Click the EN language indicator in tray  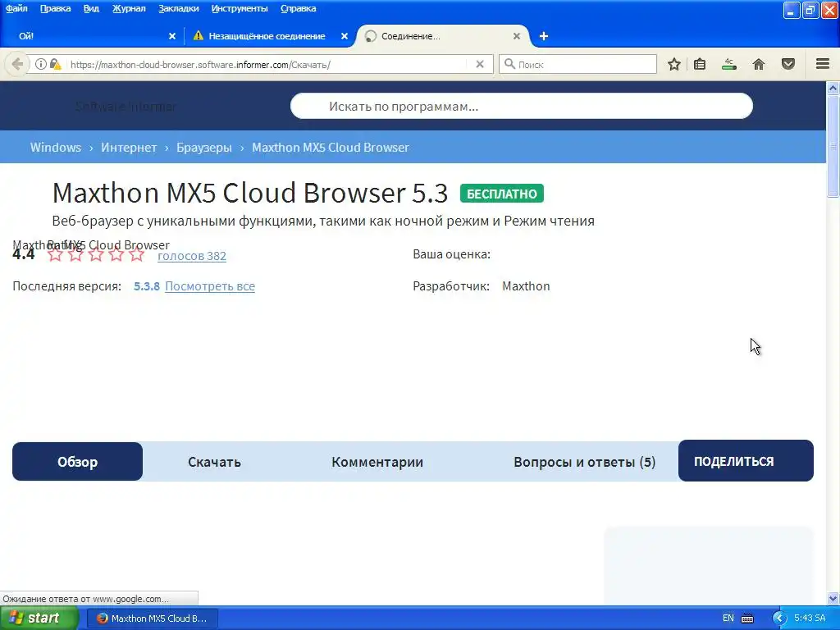(728, 619)
